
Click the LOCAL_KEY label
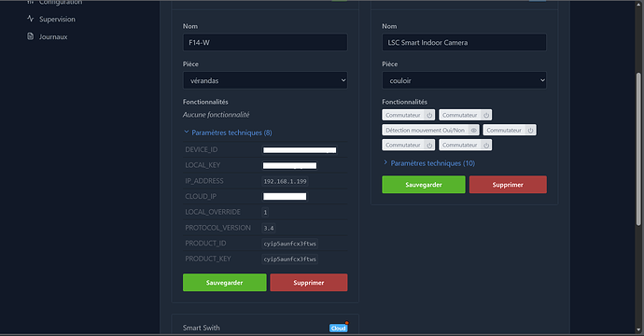203,165
